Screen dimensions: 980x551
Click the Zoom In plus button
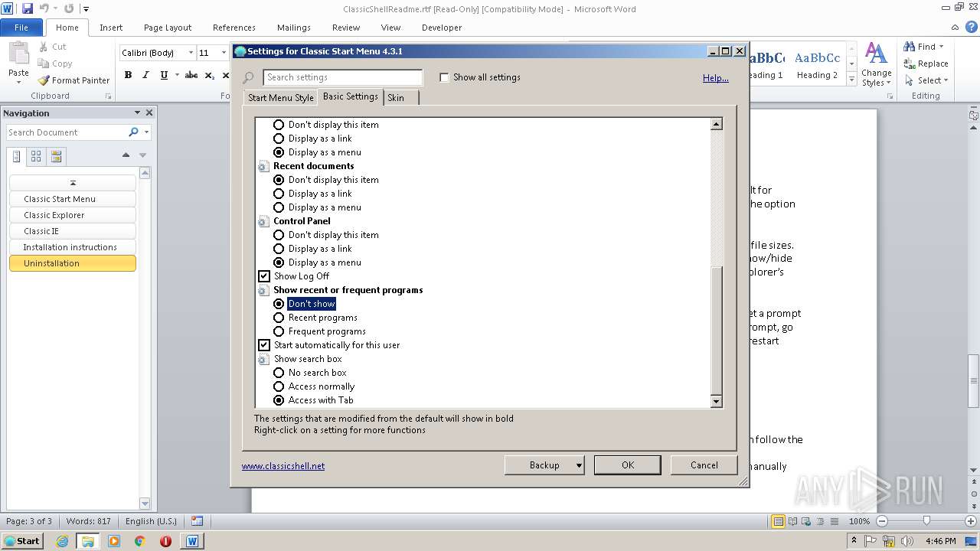click(x=970, y=521)
